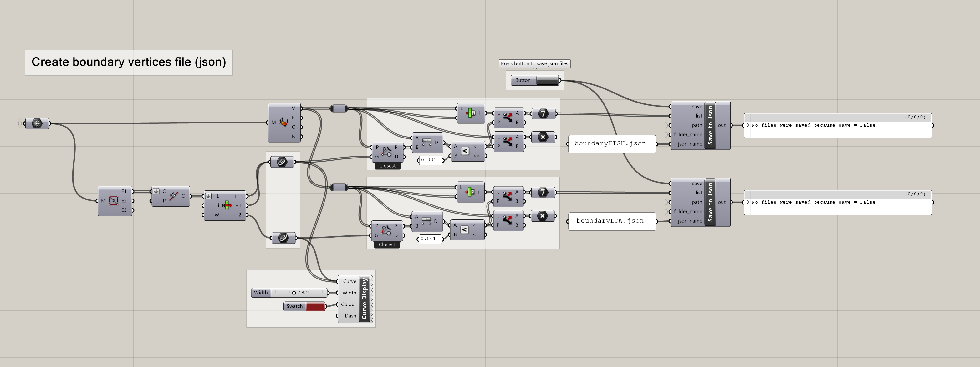Click the 0.001 panel in boundaryHIGH group

[431, 160]
